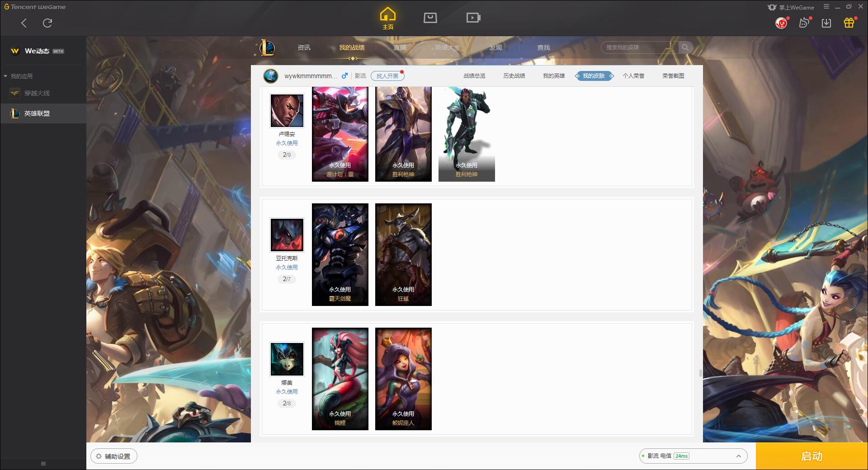Screen dimensions: 868x470
Task: Select 英雄联盟 in the sidebar
Action: click(43, 113)
